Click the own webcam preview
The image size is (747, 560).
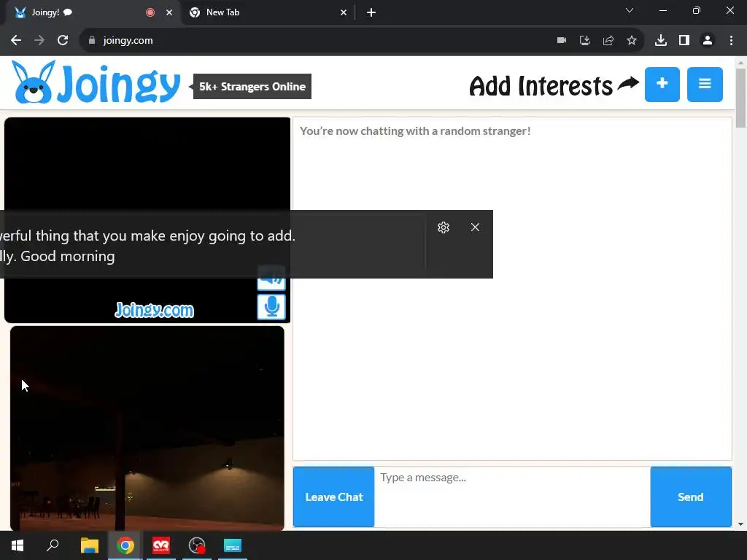(x=147, y=428)
